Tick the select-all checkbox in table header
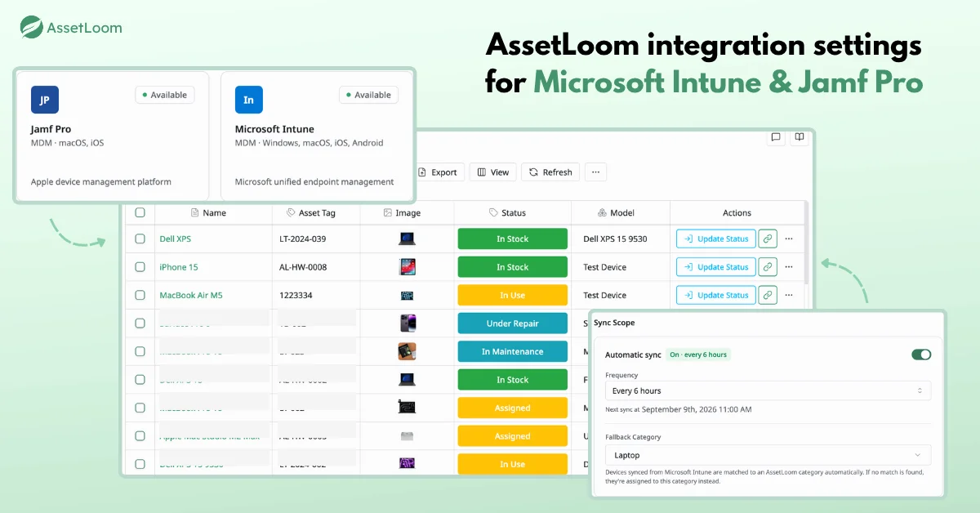This screenshot has width=980, height=513. 140,212
